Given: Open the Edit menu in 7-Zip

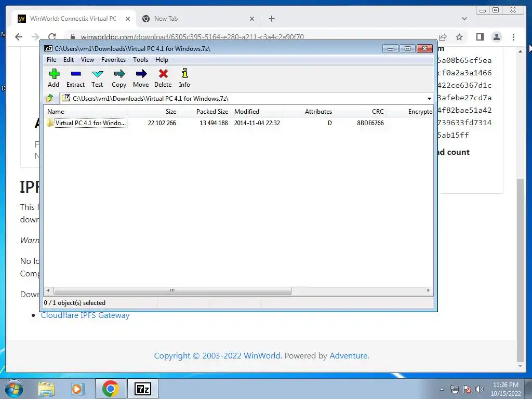Looking at the screenshot, I should (x=69, y=60).
